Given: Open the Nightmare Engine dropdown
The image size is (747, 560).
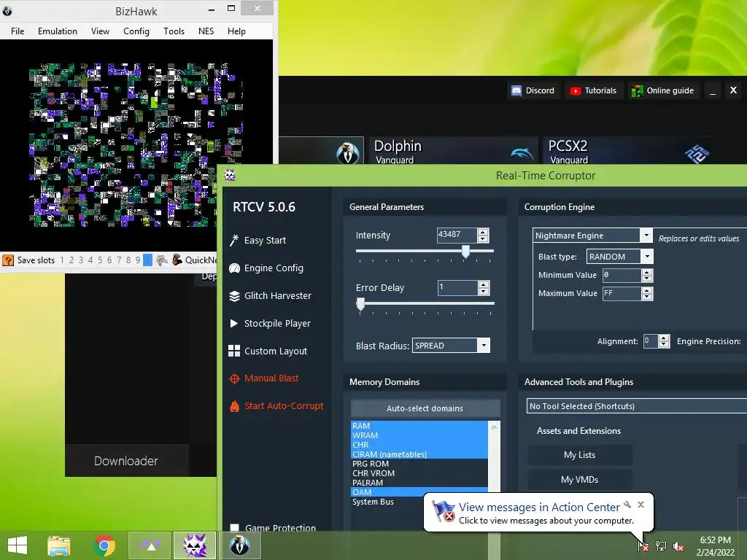Looking at the screenshot, I should point(646,236).
